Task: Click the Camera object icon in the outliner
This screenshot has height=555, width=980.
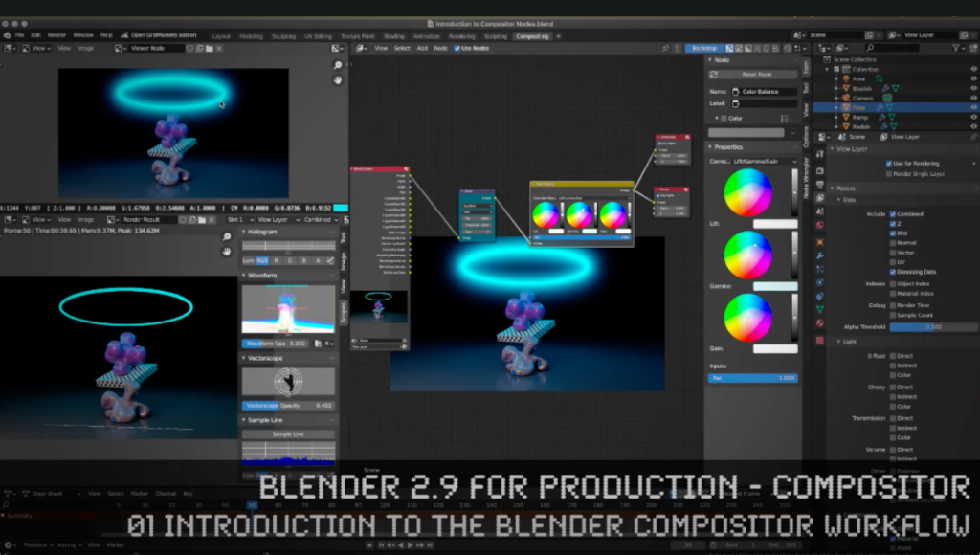Action: [846, 98]
